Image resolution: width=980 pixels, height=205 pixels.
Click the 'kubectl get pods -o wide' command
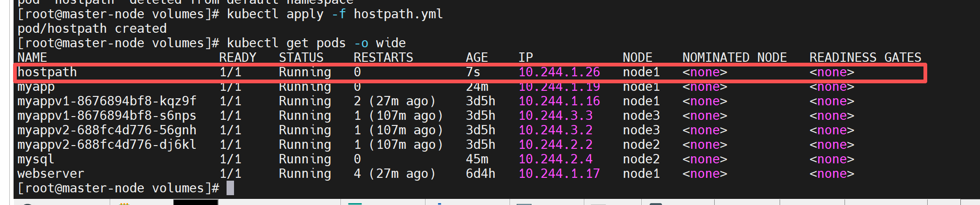[316, 43]
